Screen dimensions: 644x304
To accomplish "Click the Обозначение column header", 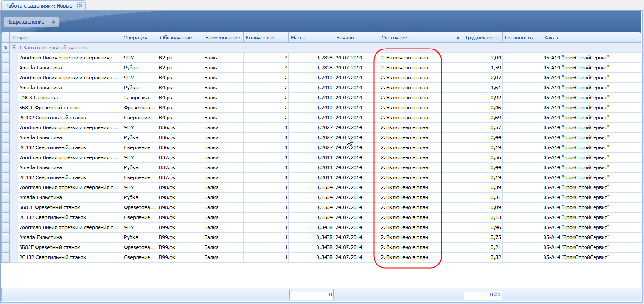I will click(176, 38).
